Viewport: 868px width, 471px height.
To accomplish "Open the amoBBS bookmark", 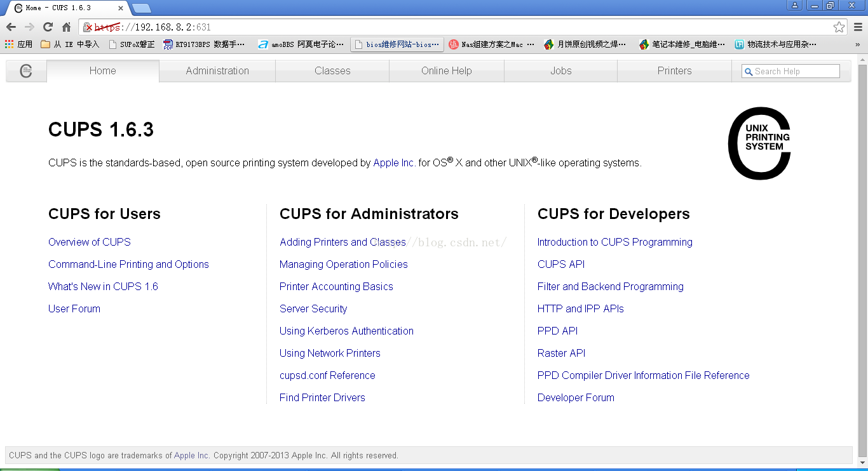I will [301, 44].
